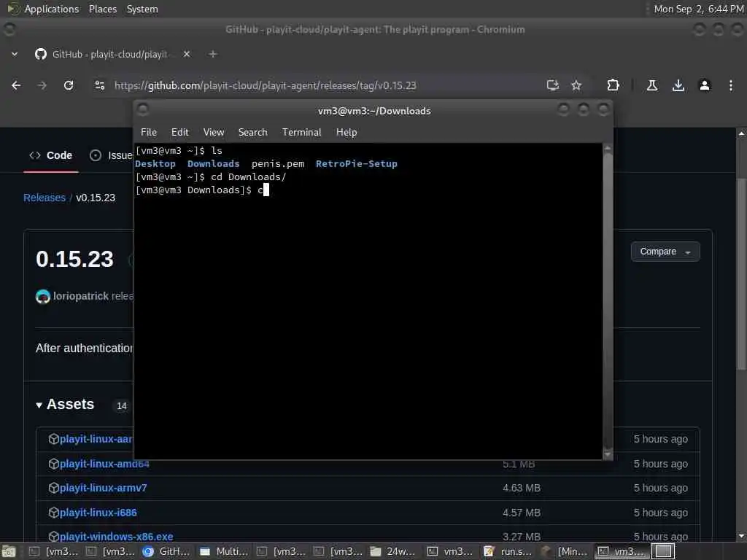Click the terminal title bar

coord(374,111)
